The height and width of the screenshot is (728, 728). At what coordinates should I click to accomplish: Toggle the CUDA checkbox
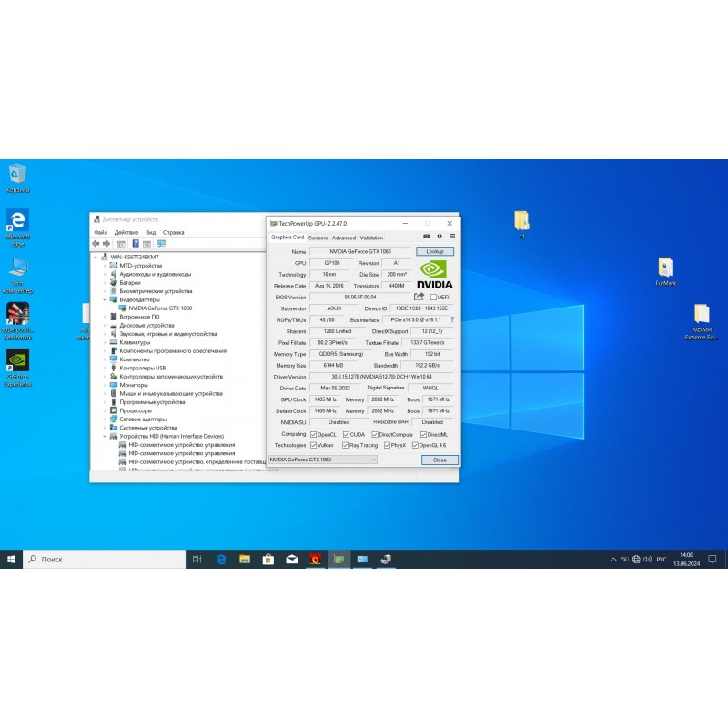346,435
